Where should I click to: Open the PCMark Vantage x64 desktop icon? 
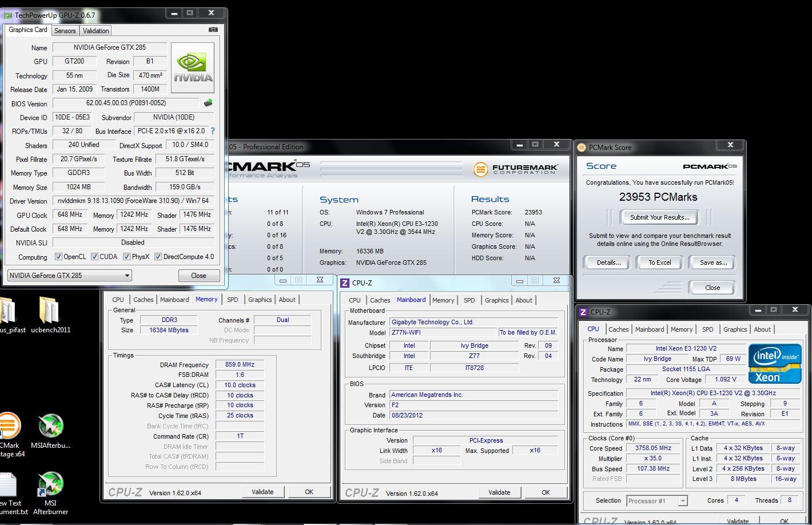[x=9, y=435]
